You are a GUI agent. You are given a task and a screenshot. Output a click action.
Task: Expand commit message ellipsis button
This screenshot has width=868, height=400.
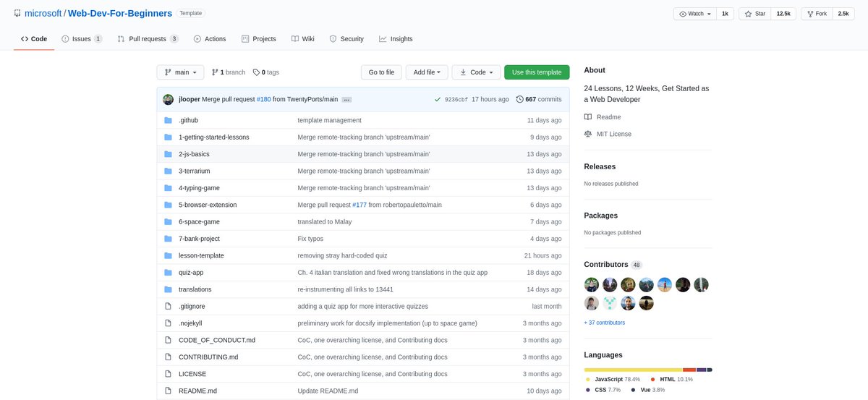click(x=346, y=99)
